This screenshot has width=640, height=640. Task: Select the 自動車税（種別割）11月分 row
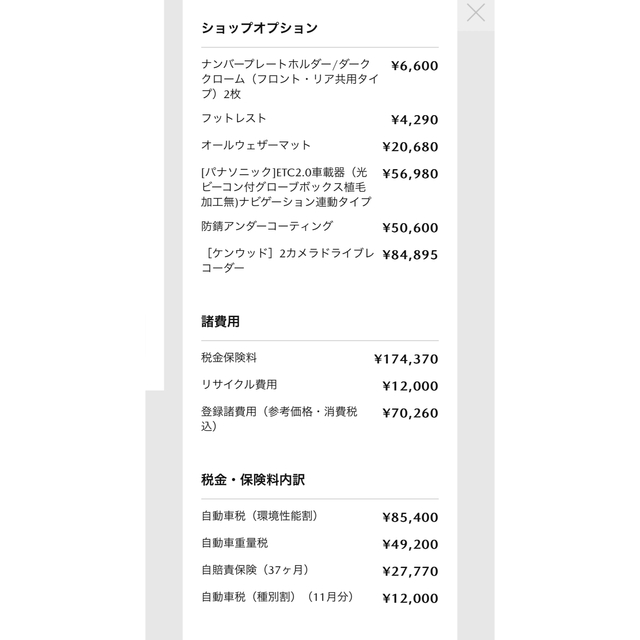[320, 598]
